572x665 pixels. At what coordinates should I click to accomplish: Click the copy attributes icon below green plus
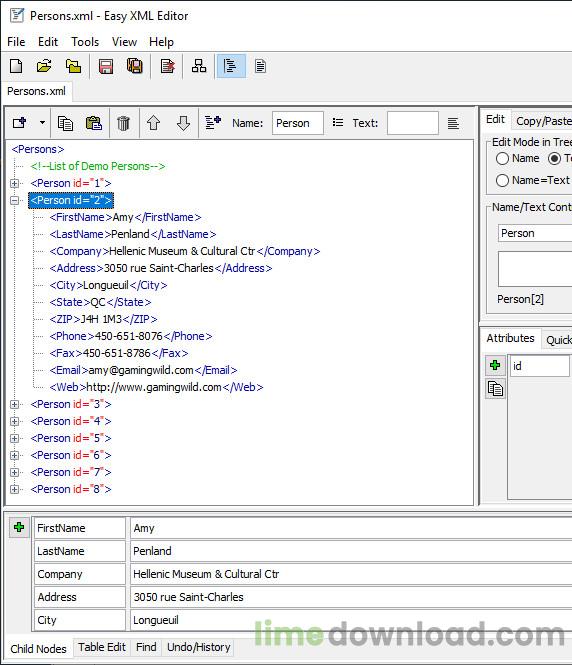(x=495, y=388)
